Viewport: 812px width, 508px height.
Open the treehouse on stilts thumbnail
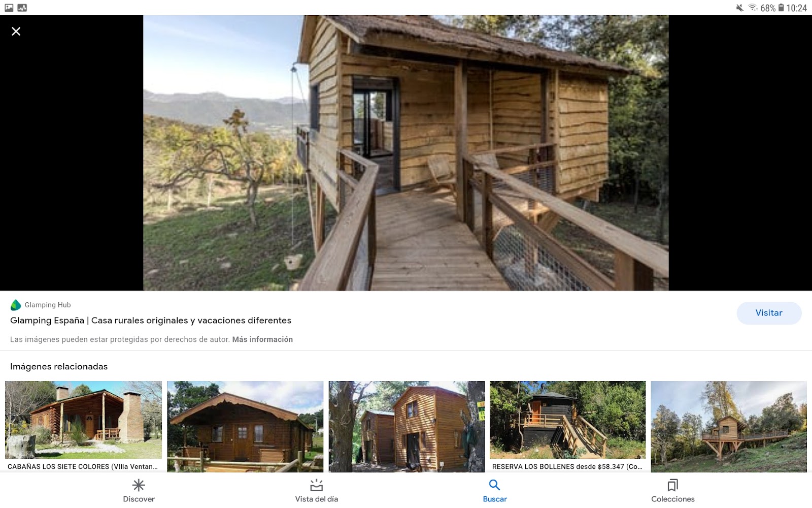click(729, 426)
